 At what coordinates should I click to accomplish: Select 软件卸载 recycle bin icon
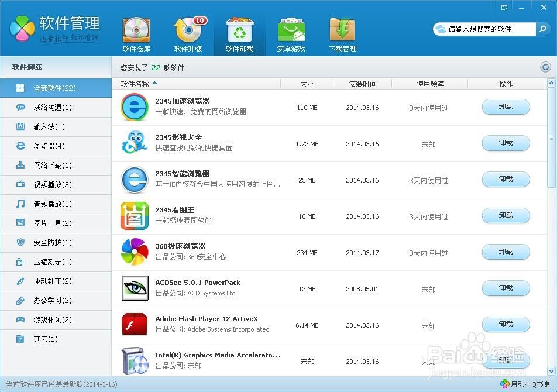[x=239, y=35]
